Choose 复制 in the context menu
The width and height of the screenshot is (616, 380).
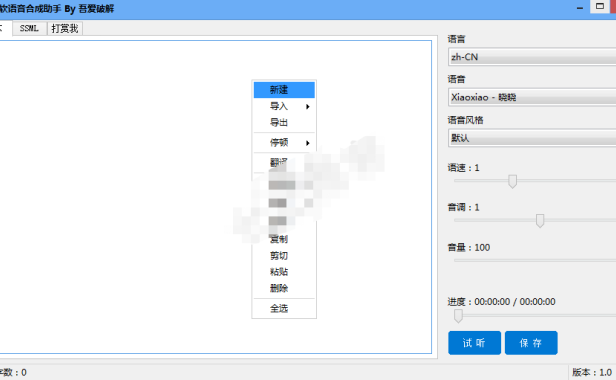coord(284,239)
